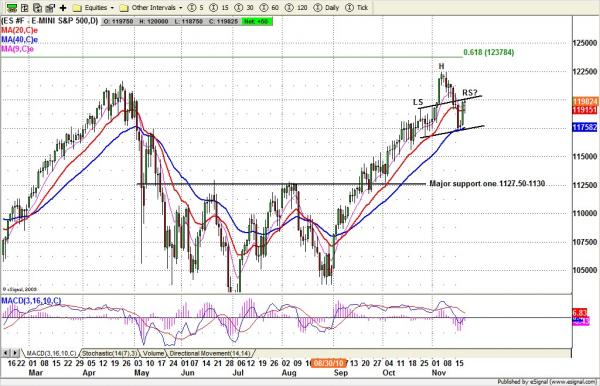Image resolution: width=600 pixels, height=386 pixels.
Task: Click the MACD(3,16,10,C) panel title
Action: pos(31,301)
